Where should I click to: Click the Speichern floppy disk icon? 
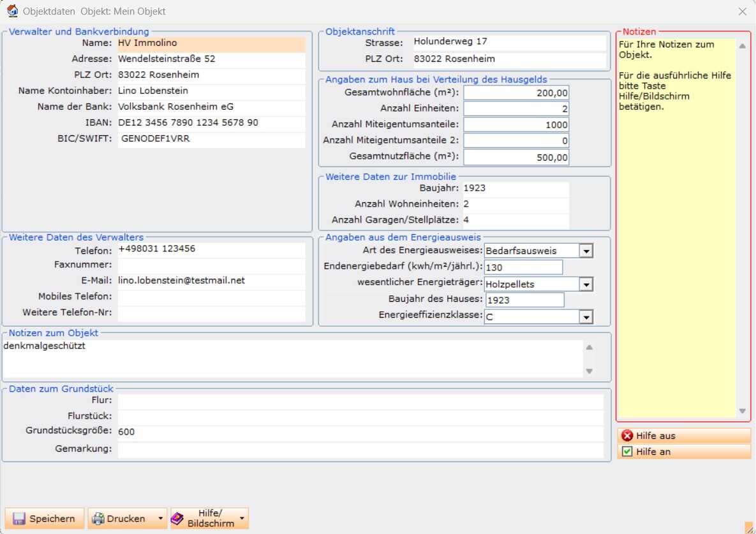click(19, 518)
